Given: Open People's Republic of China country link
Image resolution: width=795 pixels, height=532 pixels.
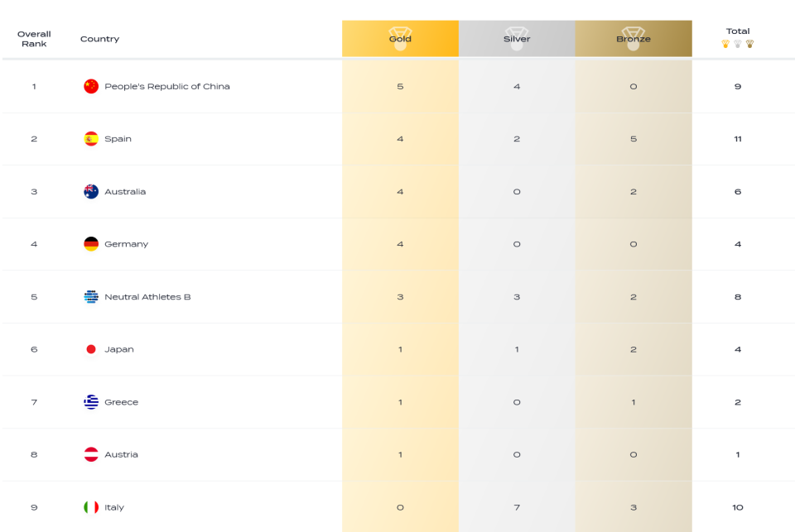Looking at the screenshot, I should (167, 86).
